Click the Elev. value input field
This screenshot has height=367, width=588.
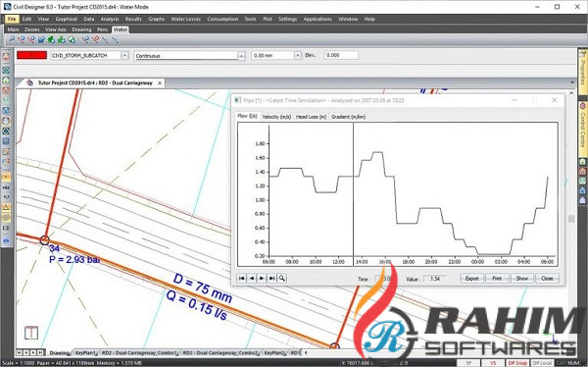click(341, 55)
